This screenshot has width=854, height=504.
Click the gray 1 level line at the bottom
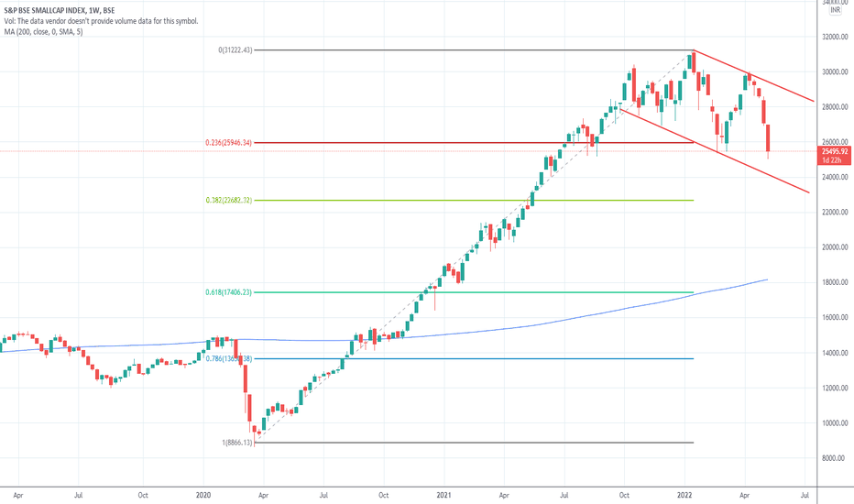[474, 443]
